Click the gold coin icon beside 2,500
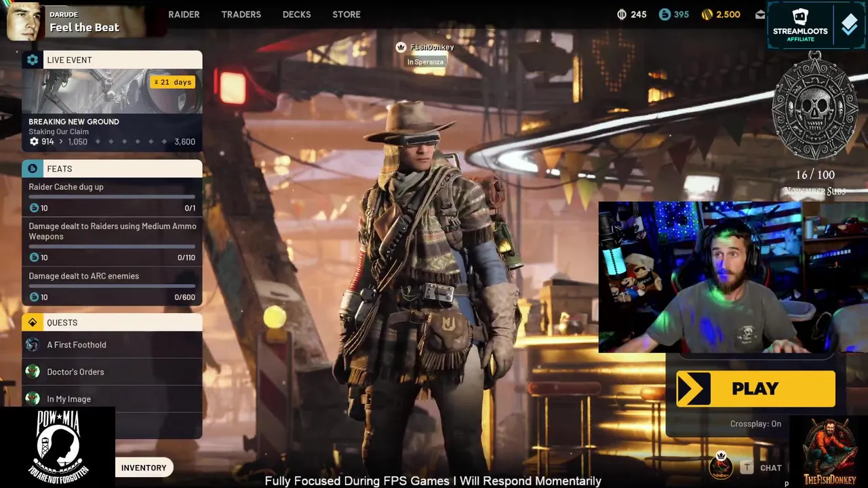The width and height of the screenshot is (868, 488). click(x=706, y=14)
